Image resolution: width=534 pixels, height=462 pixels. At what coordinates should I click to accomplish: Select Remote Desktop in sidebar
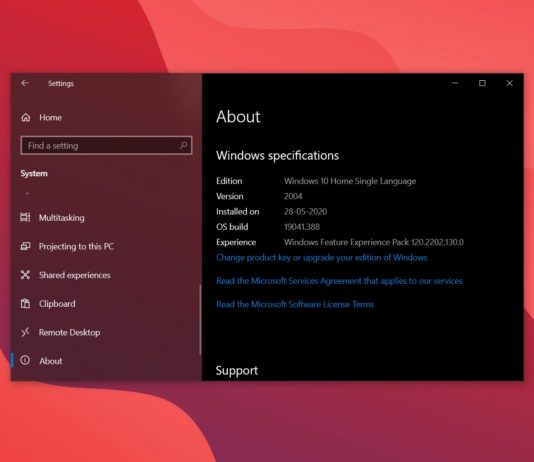(x=69, y=332)
